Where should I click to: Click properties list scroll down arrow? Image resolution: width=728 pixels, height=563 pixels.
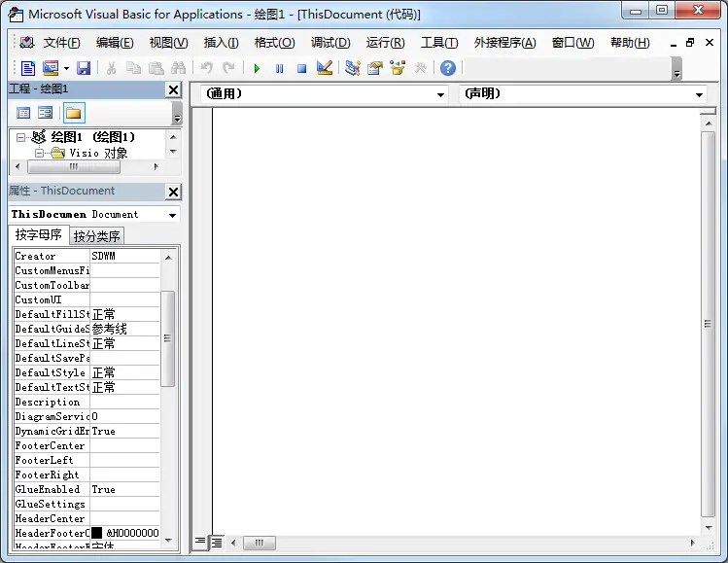click(x=168, y=541)
